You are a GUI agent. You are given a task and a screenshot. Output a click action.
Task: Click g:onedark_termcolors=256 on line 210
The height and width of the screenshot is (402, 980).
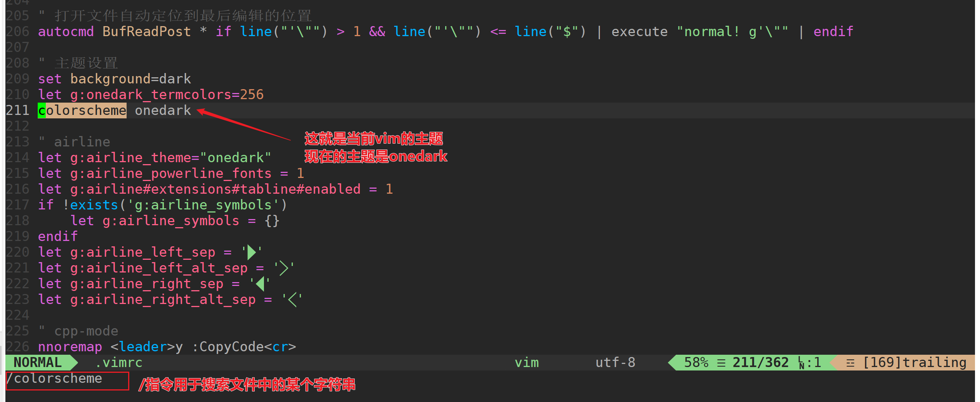pyautogui.click(x=167, y=95)
